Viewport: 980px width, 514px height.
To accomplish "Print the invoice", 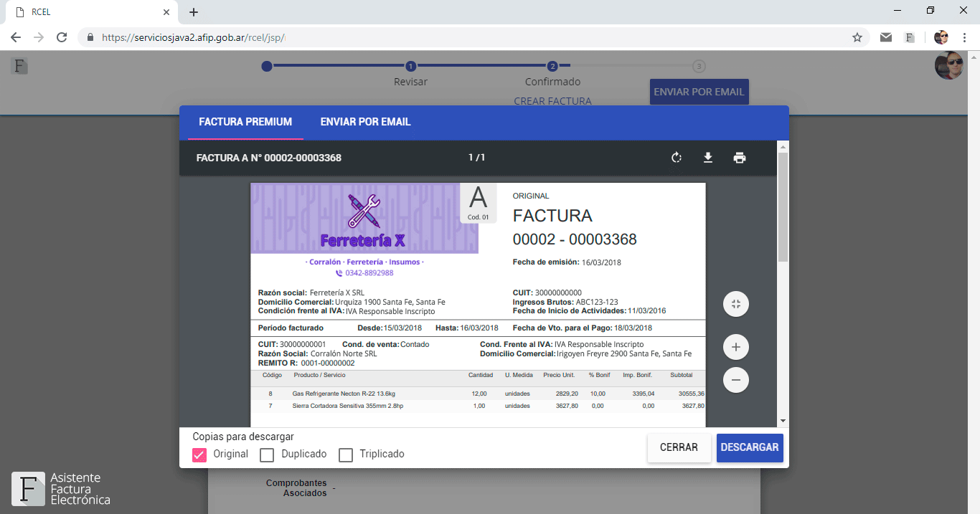I will 740,157.
